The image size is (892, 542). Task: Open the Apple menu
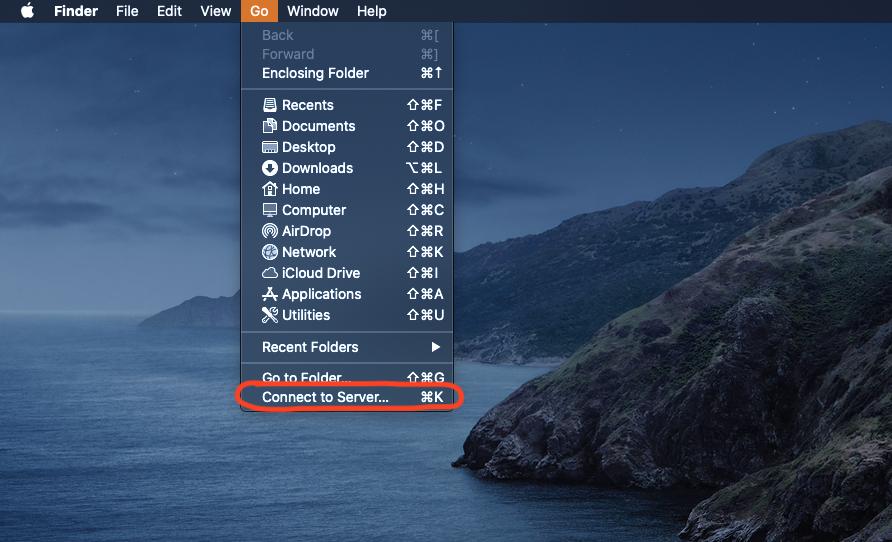(27, 11)
